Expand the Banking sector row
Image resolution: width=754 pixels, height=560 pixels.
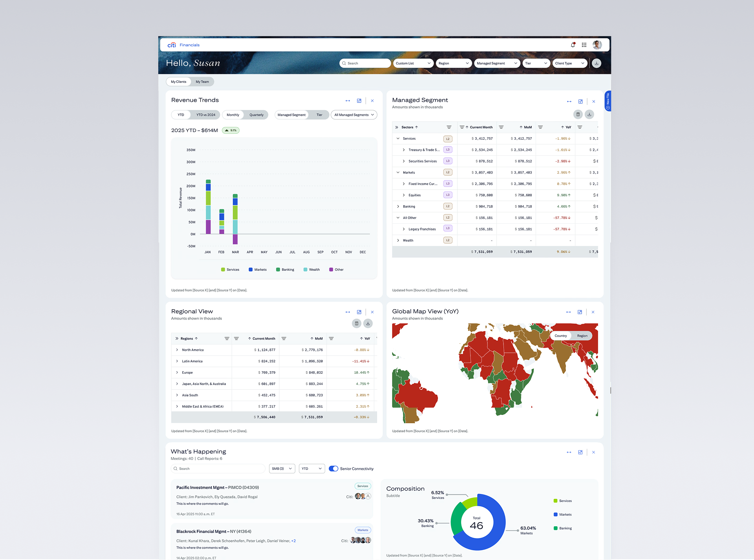(398, 206)
